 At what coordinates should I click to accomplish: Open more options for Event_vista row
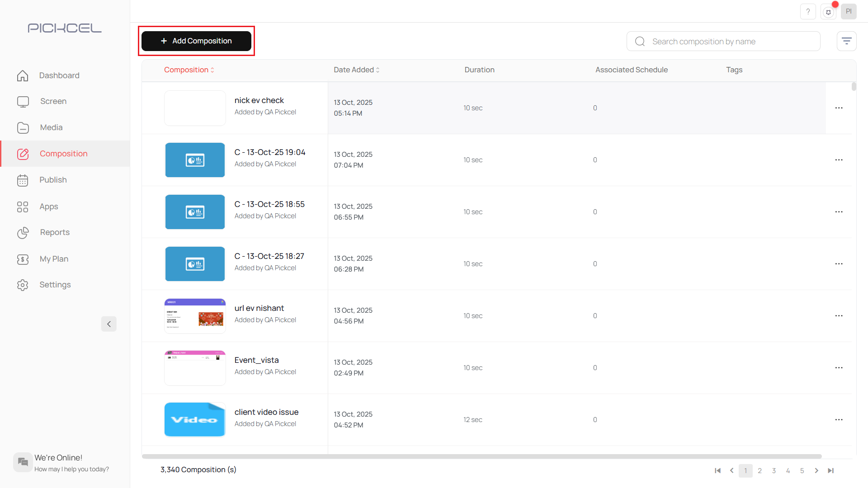[839, 368]
